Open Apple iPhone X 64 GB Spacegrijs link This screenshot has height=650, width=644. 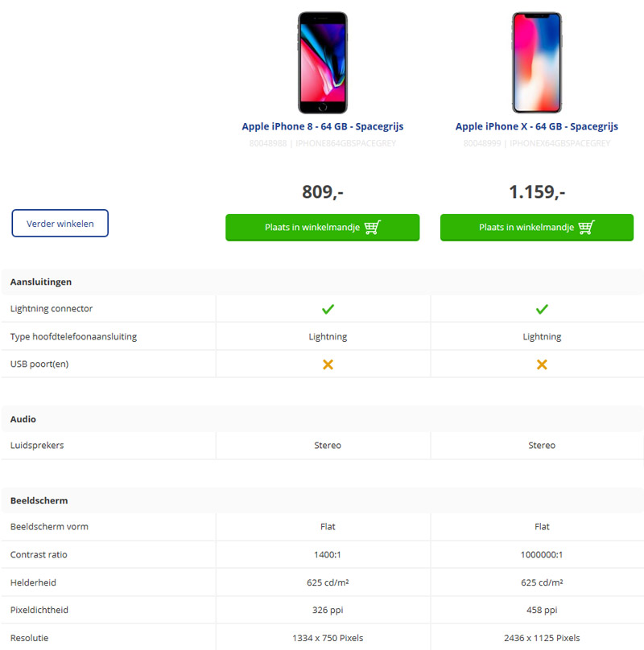tap(537, 126)
